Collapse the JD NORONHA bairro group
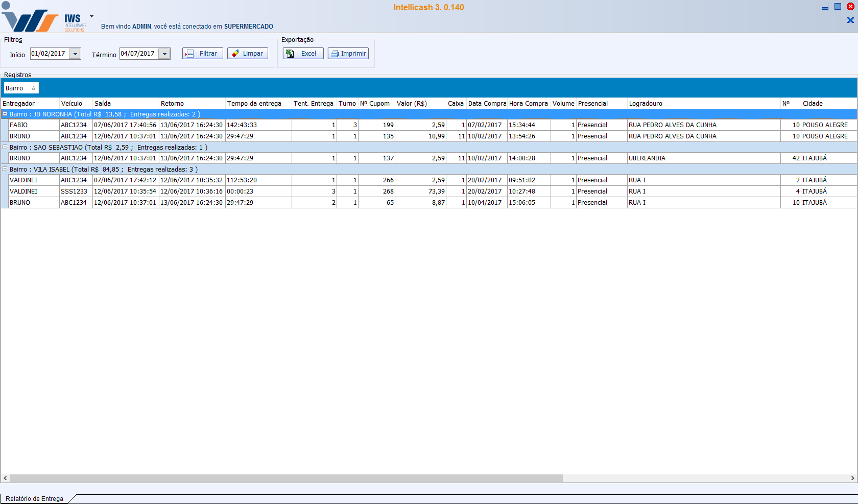 point(5,114)
